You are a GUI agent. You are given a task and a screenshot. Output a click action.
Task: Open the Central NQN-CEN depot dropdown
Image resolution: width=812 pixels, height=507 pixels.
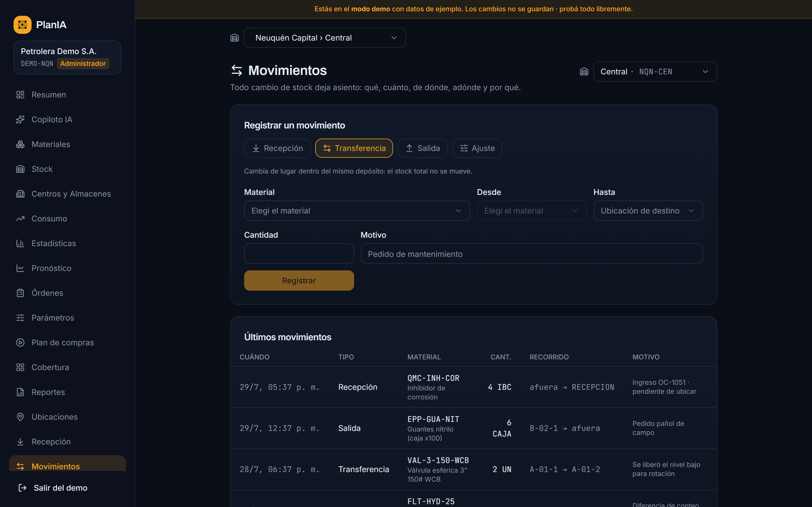click(655, 72)
